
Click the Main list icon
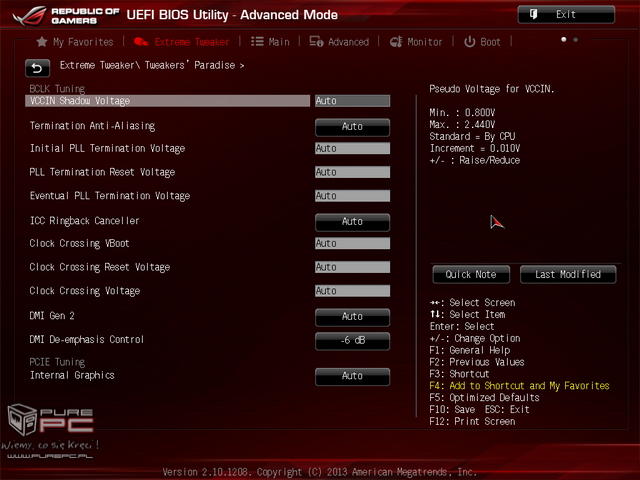257,42
